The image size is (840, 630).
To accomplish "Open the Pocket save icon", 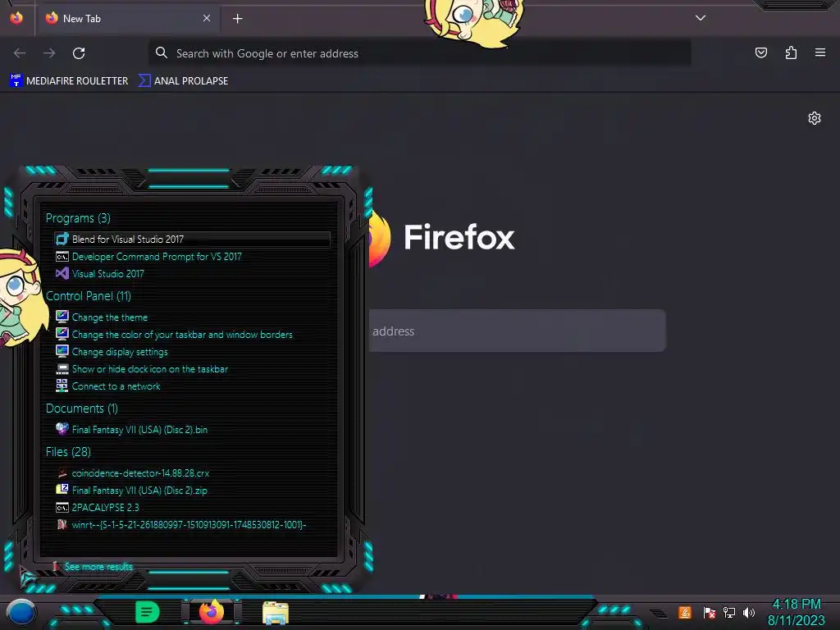I will click(x=760, y=52).
